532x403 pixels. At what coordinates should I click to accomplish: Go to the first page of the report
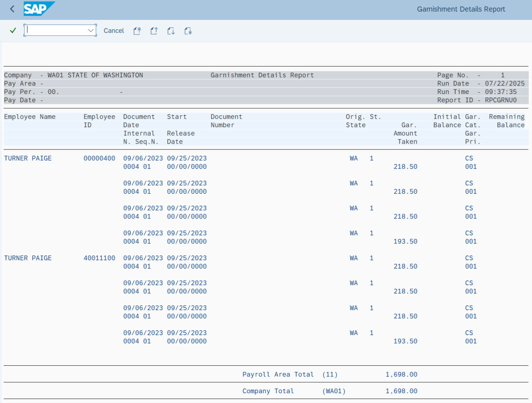137,31
